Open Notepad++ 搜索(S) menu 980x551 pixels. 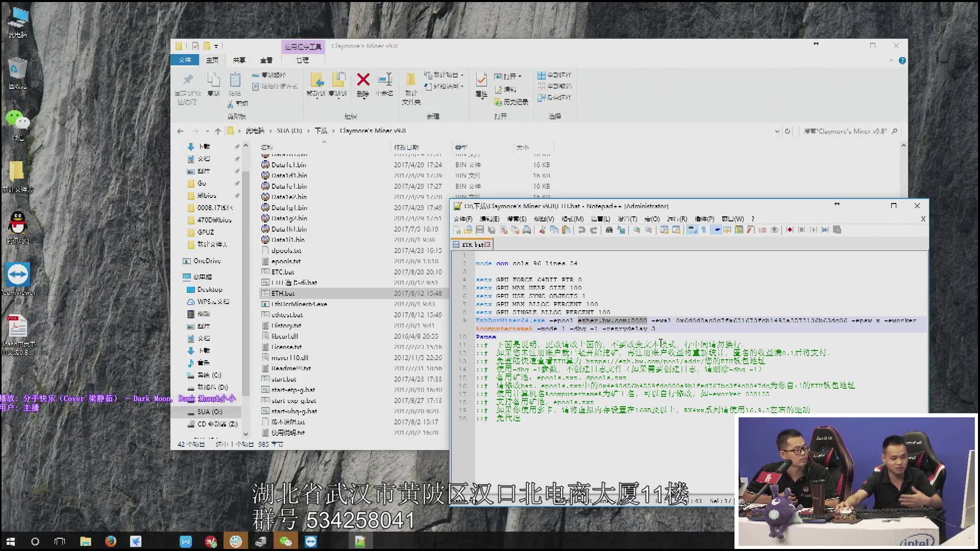[x=517, y=219]
